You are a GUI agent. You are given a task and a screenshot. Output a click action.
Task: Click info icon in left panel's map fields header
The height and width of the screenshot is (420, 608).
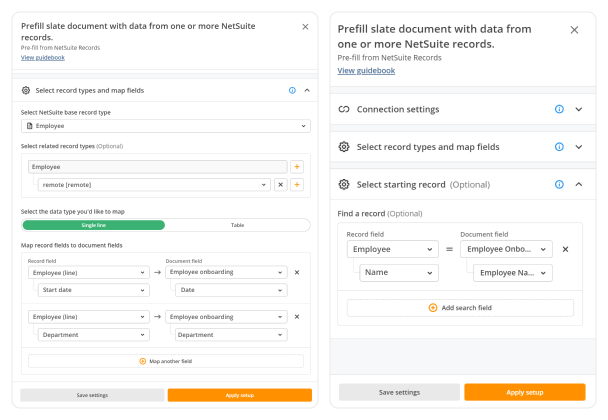pyautogui.click(x=292, y=90)
